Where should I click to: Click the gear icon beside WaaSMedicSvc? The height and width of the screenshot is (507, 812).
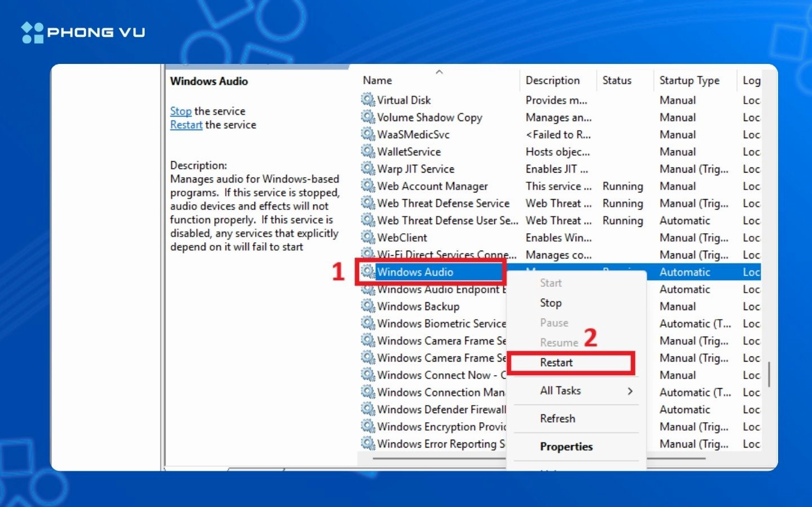coord(368,134)
